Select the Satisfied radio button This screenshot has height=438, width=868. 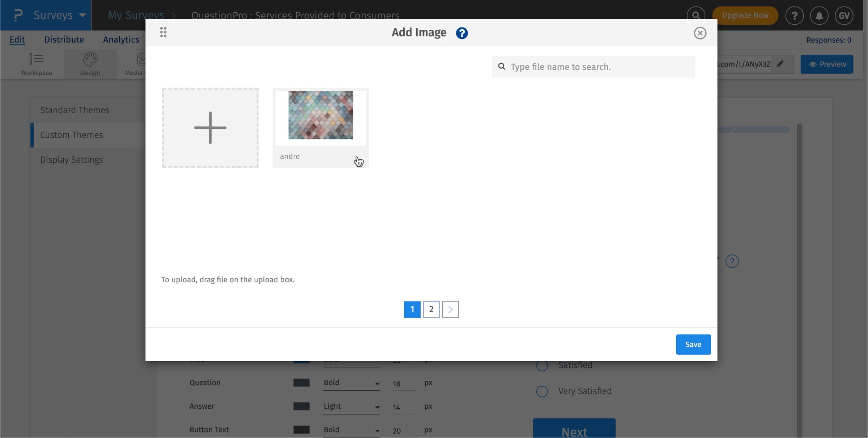(542, 365)
